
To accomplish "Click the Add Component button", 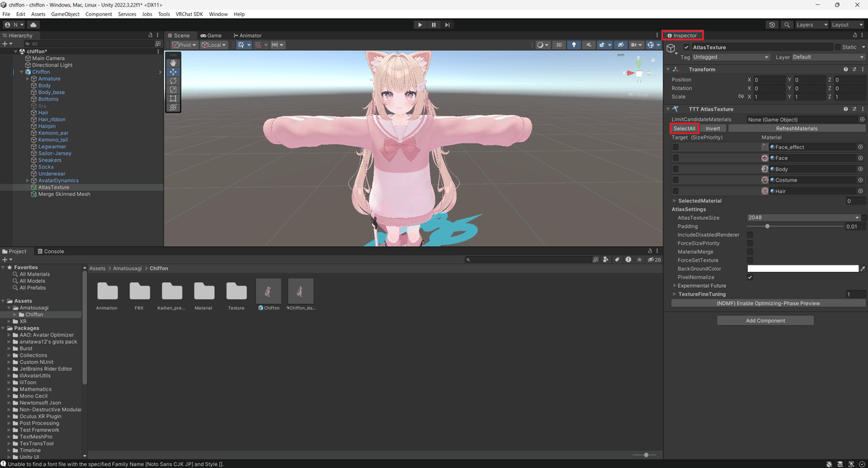I will pyautogui.click(x=765, y=320).
